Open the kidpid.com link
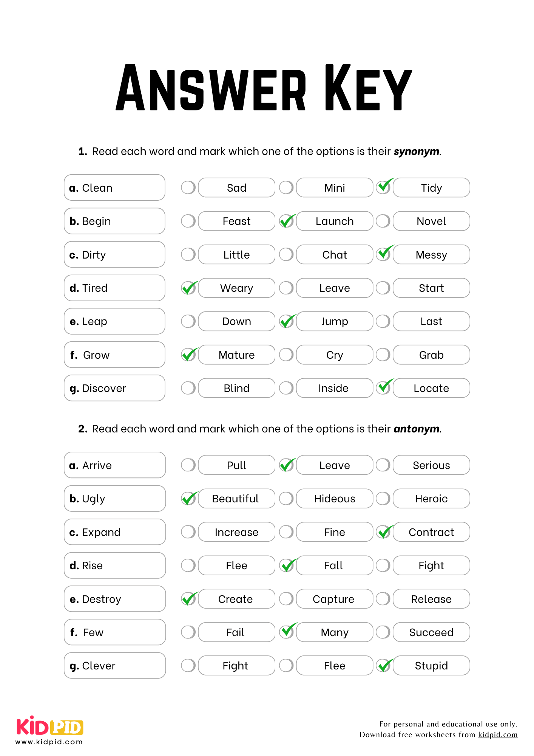The image size is (534, 756). pyautogui.click(x=498, y=734)
